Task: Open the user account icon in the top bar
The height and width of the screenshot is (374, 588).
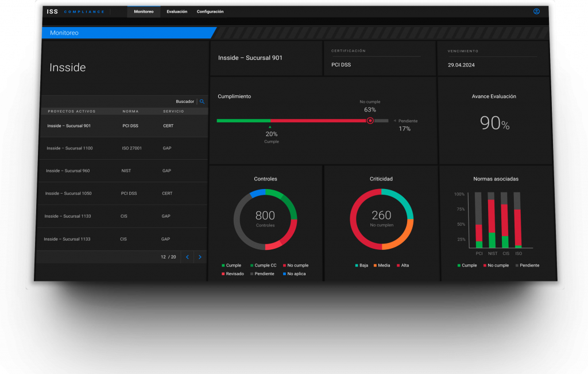Action: 536,11
